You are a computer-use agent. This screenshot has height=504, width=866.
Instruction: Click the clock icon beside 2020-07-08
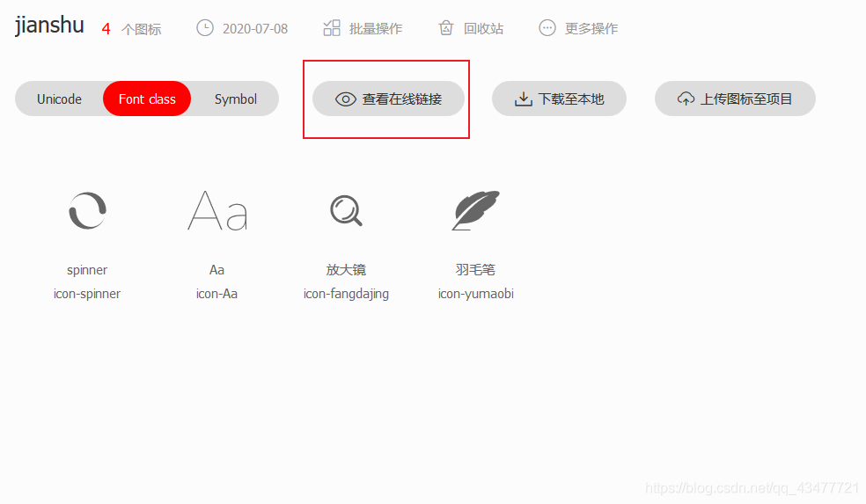click(205, 27)
